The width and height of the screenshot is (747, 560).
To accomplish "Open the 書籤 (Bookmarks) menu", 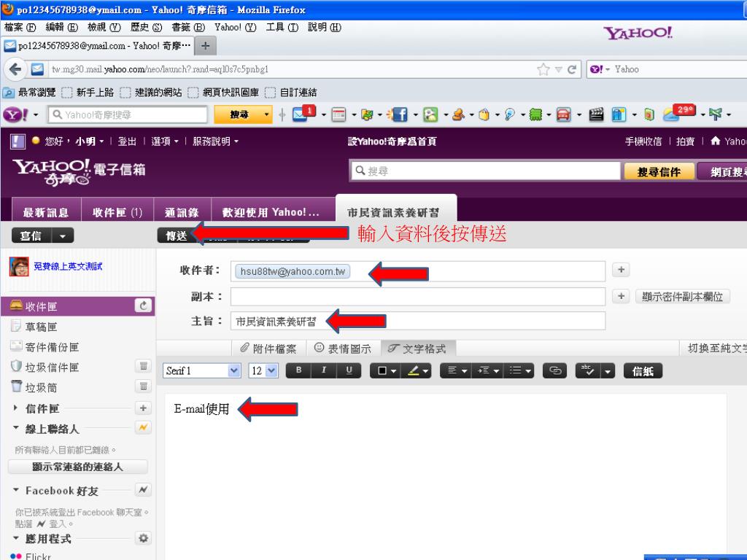I will (188, 27).
